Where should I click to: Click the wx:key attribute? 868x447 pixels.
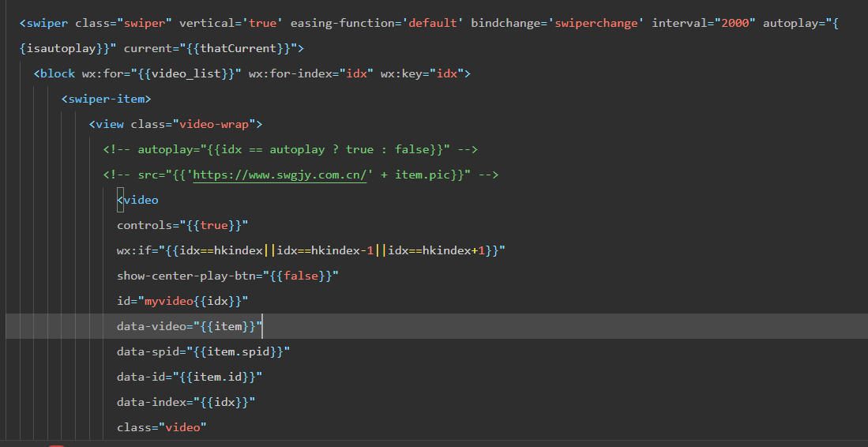click(x=401, y=73)
